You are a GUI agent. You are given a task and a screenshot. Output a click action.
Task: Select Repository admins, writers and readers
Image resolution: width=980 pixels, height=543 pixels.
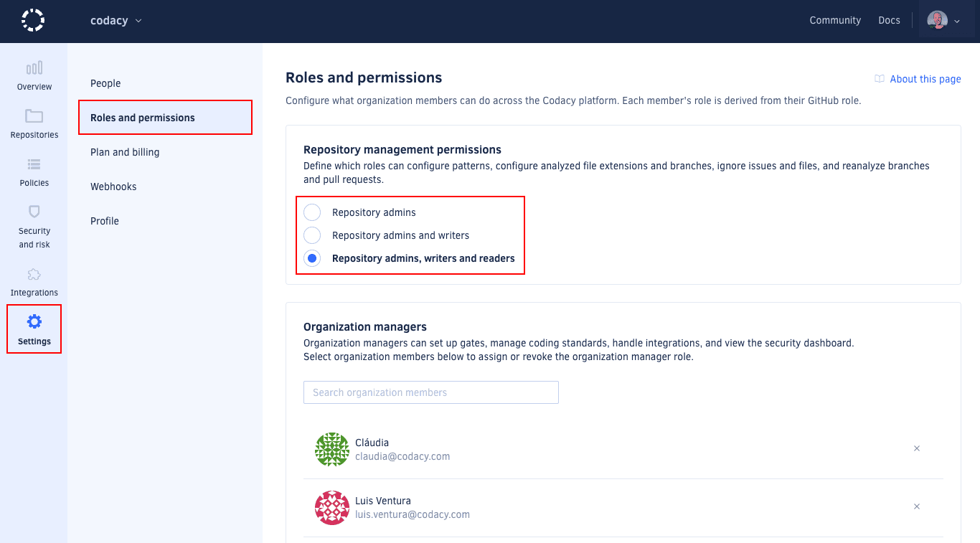pos(311,258)
